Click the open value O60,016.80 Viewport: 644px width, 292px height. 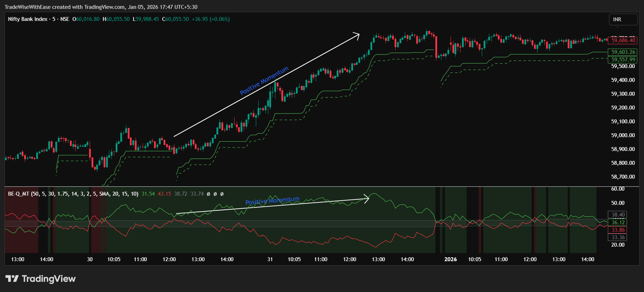(86, 19)
